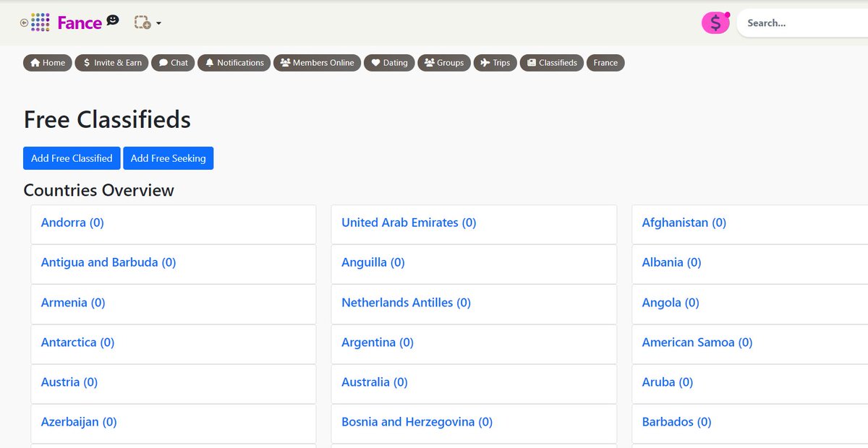Open Barbados (0) link

tap(677, 422)
